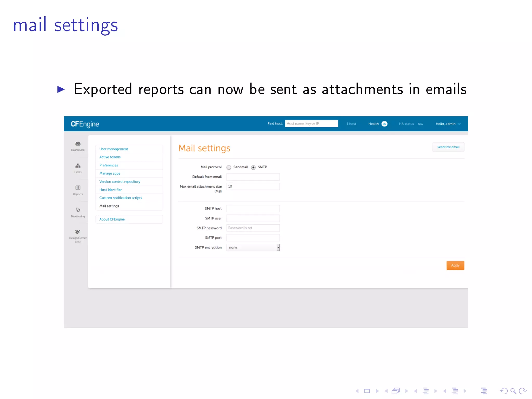Click the 1 host link

click(351, 124)
